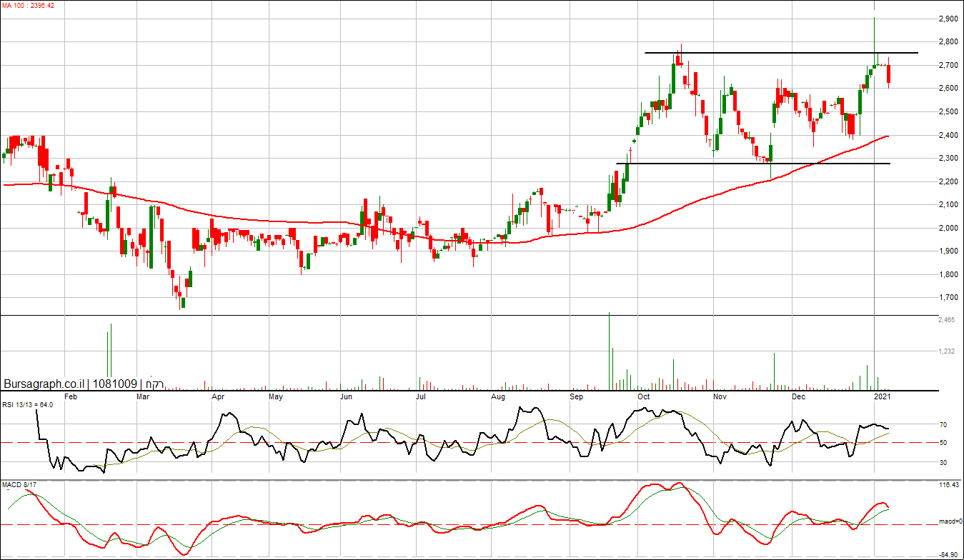Click the MACD 8/17 panel label
Image resolution: width=964 pixels, height=560 pixels.
(x=19, y=485)
